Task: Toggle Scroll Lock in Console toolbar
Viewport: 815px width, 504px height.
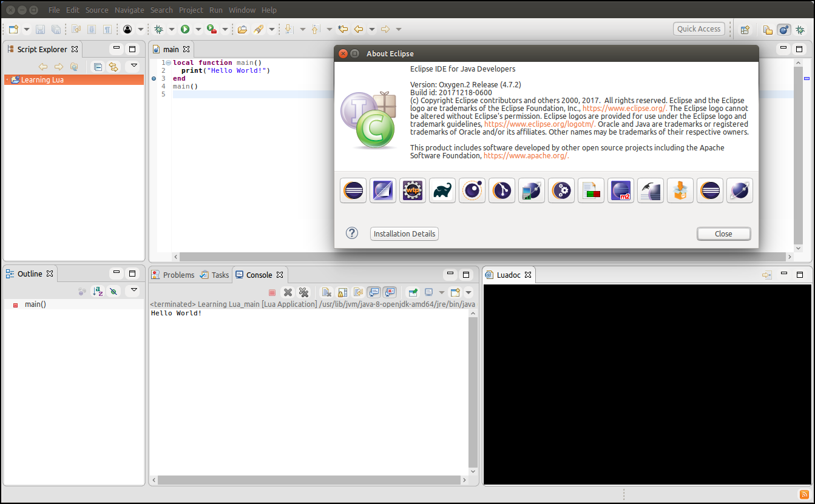Action: [342, 292]
